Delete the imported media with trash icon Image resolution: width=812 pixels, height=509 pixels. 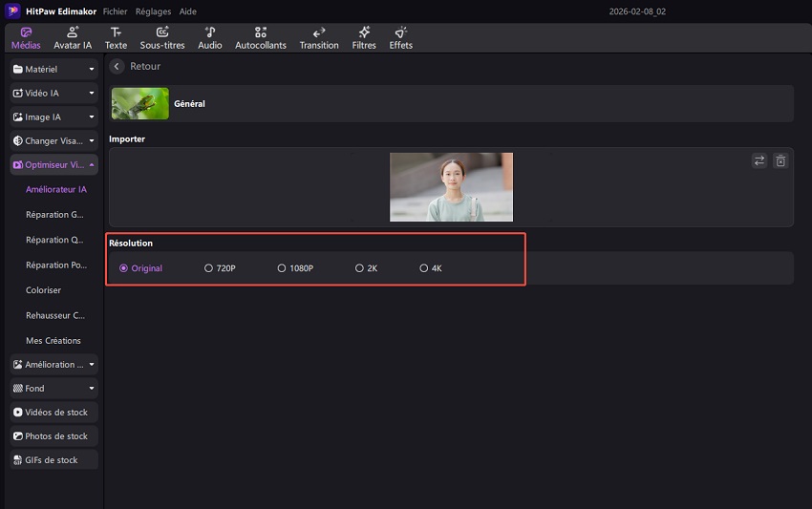pyautogui.click(x=780, y=161)
